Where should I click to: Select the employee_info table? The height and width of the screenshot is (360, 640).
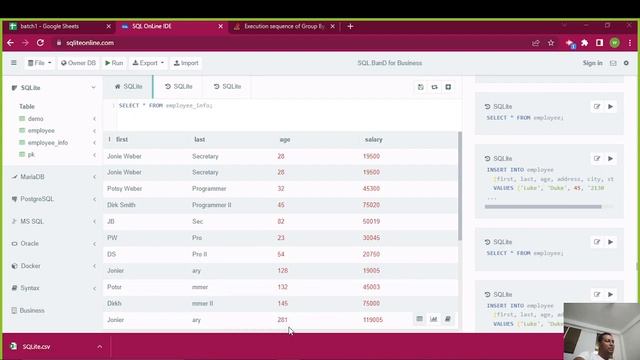(47, 143)
